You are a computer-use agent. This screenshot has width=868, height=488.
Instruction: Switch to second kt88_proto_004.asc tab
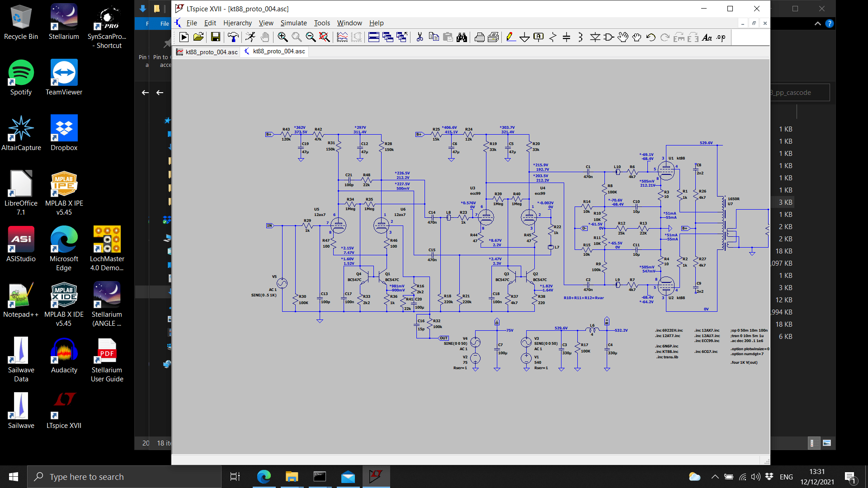(274, 52)
